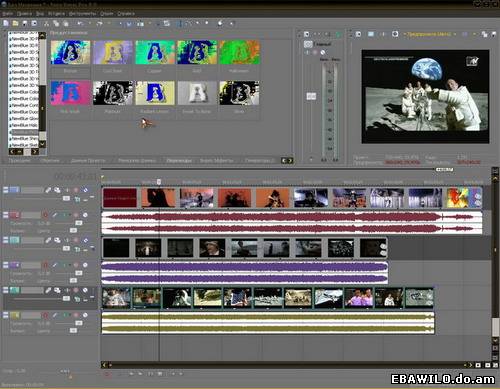Open the File menu
The width and height of the screenshot is (500, 389).
[x=7, y=14]
